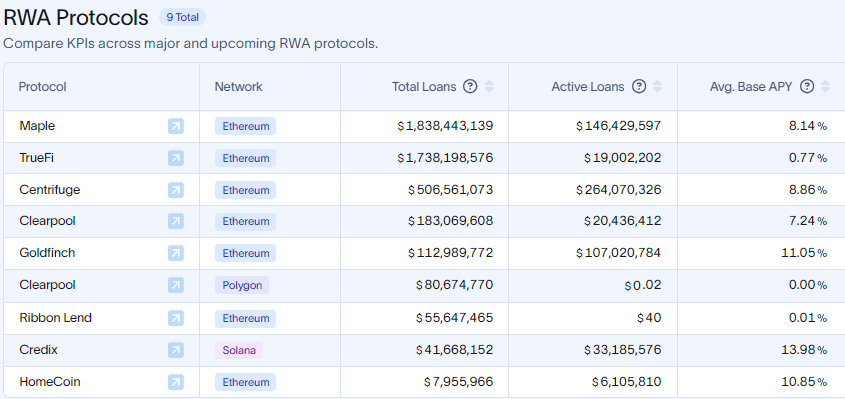Click Ethereum network tag in Maple row
The height and width of the screenshot is (399, 845).
click(245, 126)
